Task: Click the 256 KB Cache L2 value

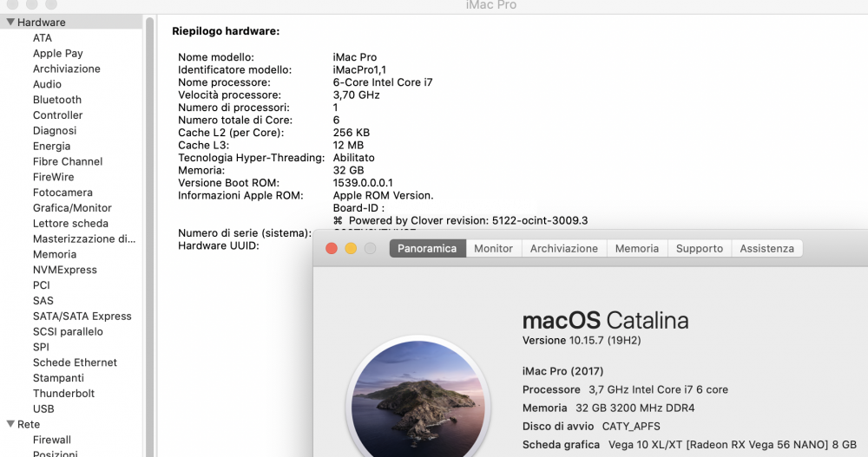Action: coord(351,133)
